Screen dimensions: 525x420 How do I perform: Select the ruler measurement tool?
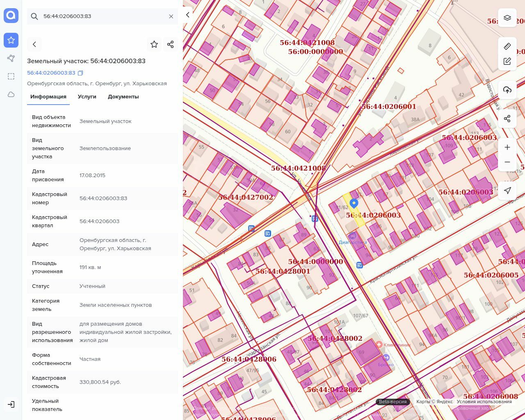pyautogui.click(x=507, y=46)
